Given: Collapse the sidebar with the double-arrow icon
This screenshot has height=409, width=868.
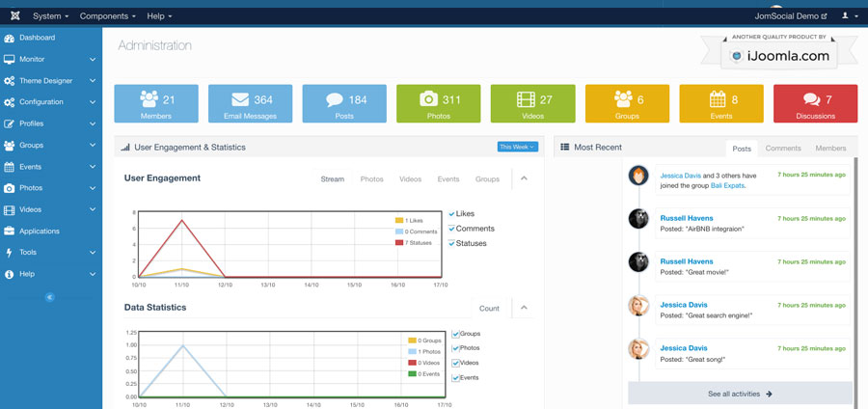Looking at the screenshot, I should pos(50,297).
